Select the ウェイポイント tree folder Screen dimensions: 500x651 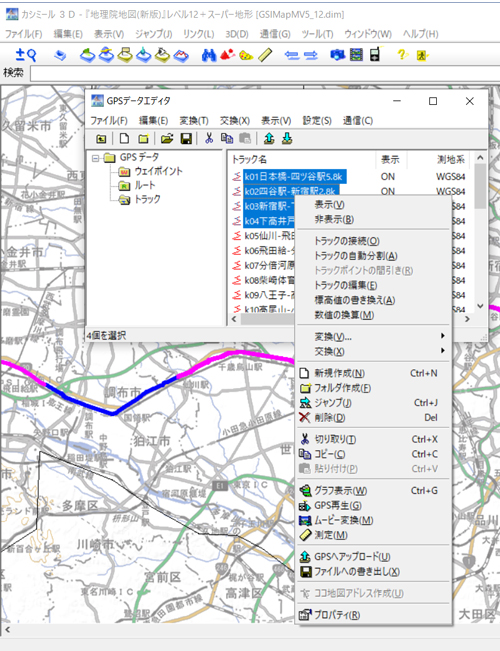(x=158, y=171)
